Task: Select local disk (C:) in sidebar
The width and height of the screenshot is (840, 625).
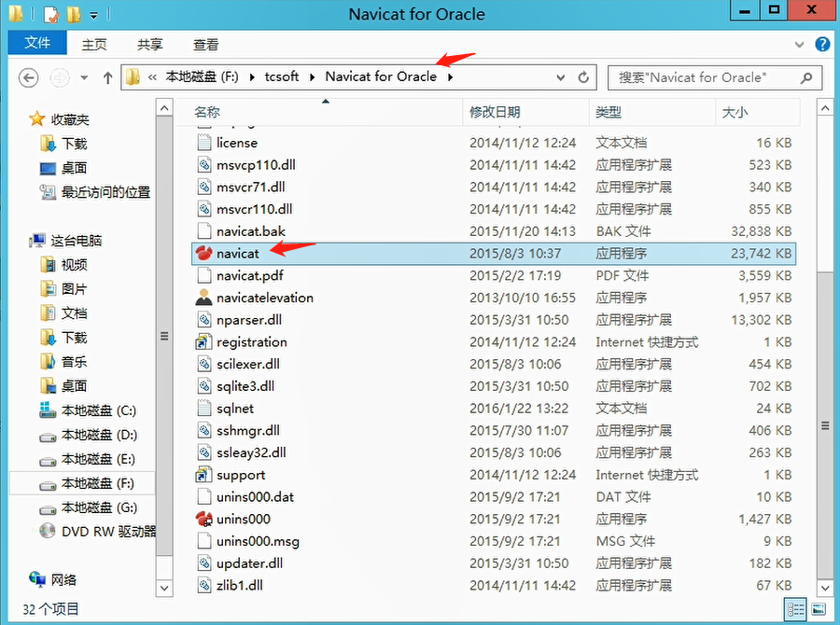Action: tap(89, 410)
